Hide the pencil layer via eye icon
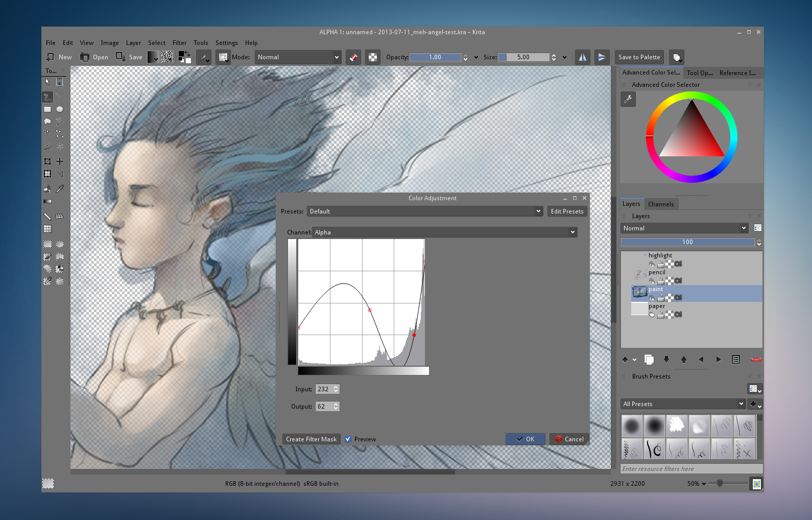Screen dimensions: 812x520 tap(652, 281)
